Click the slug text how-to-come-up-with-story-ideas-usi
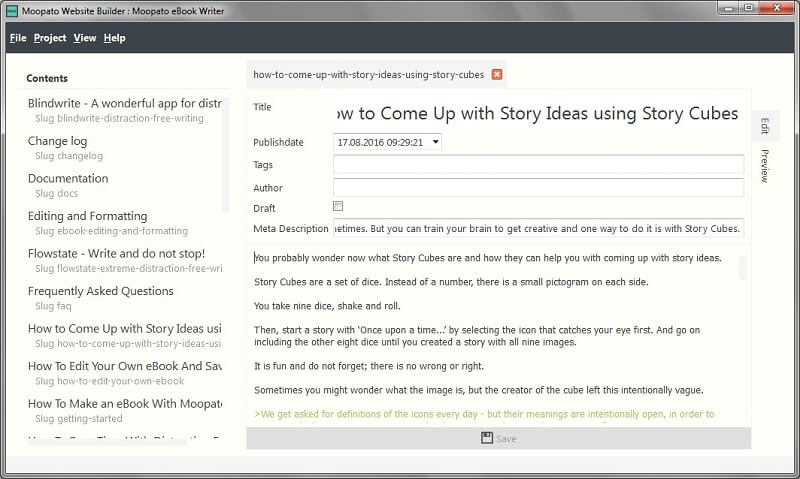The width and height of the screenshot is (800, 479). click(139, 344)
